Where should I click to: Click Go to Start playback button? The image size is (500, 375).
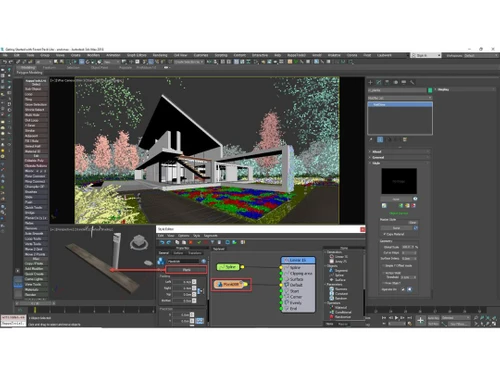pos(384,318)
